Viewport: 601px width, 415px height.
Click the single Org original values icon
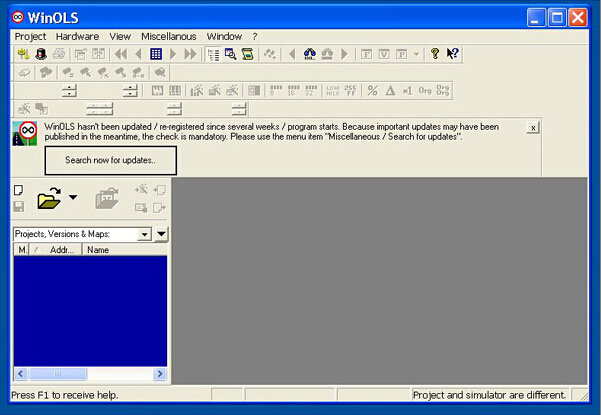(x=425, y=90)
